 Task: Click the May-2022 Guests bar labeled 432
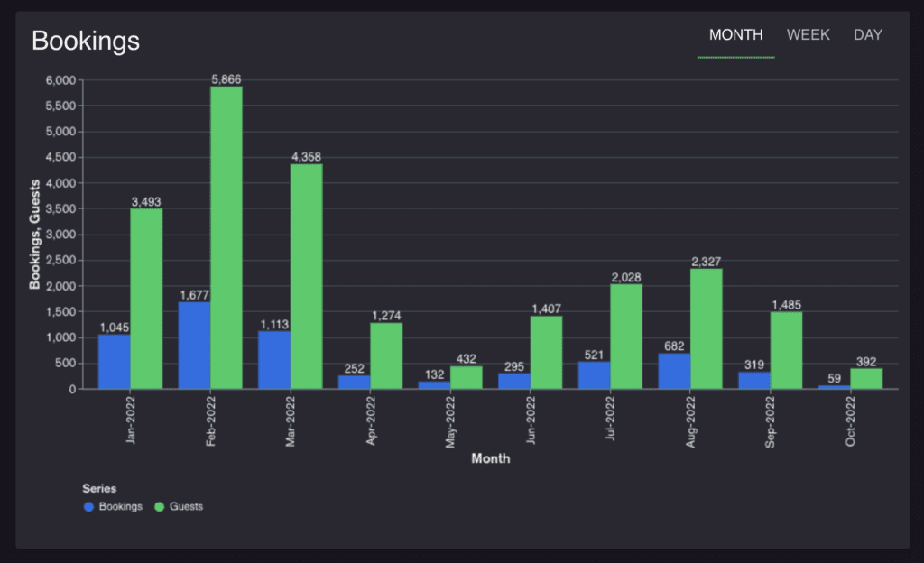(467, 377)
